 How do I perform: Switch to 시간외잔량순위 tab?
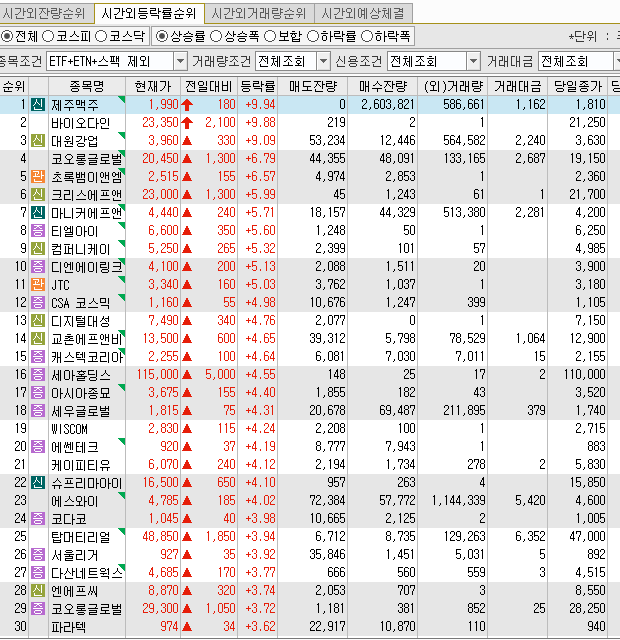click(x=45, y=13)
